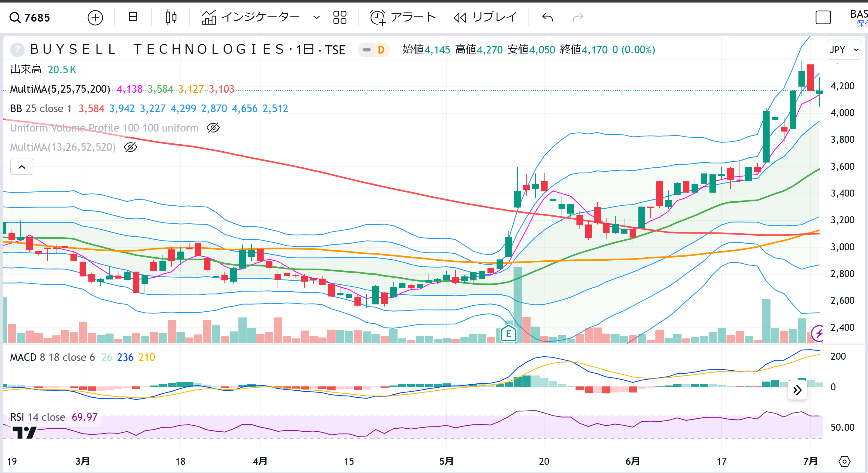The width and height of the screenshot is (868, 473).
Task: Click the 高値4,270 high value
Action: coord(479,50)
